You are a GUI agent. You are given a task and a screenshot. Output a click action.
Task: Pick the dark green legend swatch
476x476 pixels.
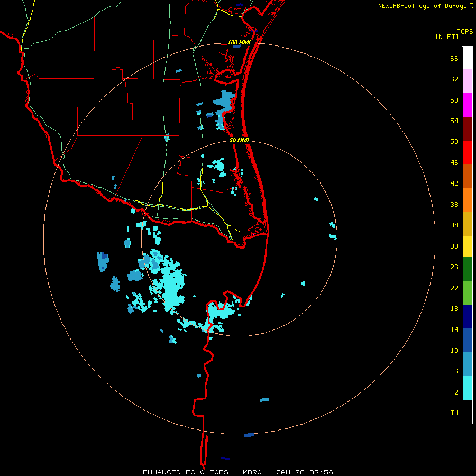coord(467,269)
